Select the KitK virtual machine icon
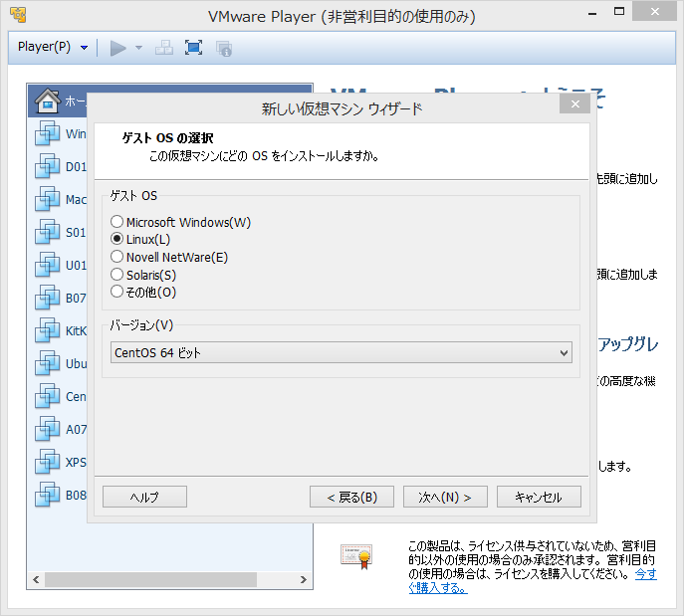 tap(47, 330)
